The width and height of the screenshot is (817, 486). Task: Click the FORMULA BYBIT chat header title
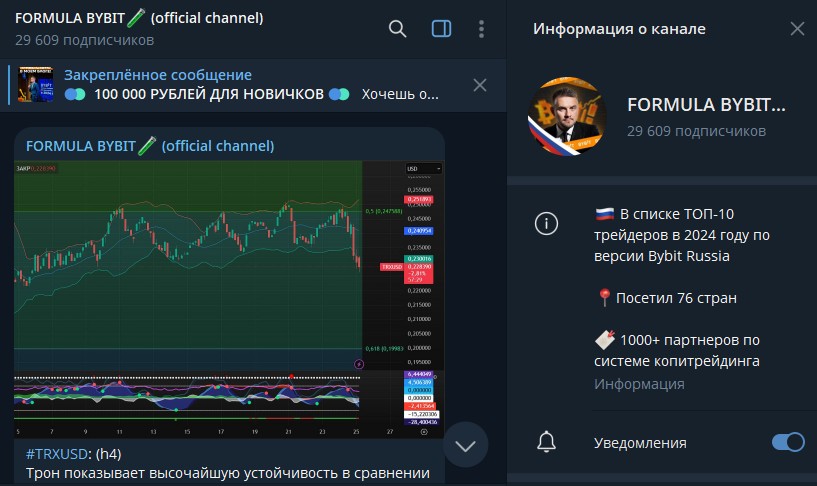click(x=139, y=18)
